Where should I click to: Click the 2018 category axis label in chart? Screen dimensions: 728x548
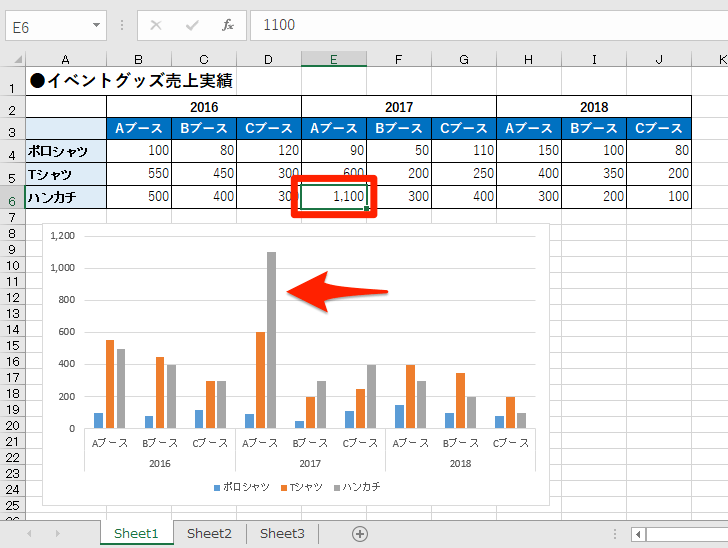coord(460,463)
